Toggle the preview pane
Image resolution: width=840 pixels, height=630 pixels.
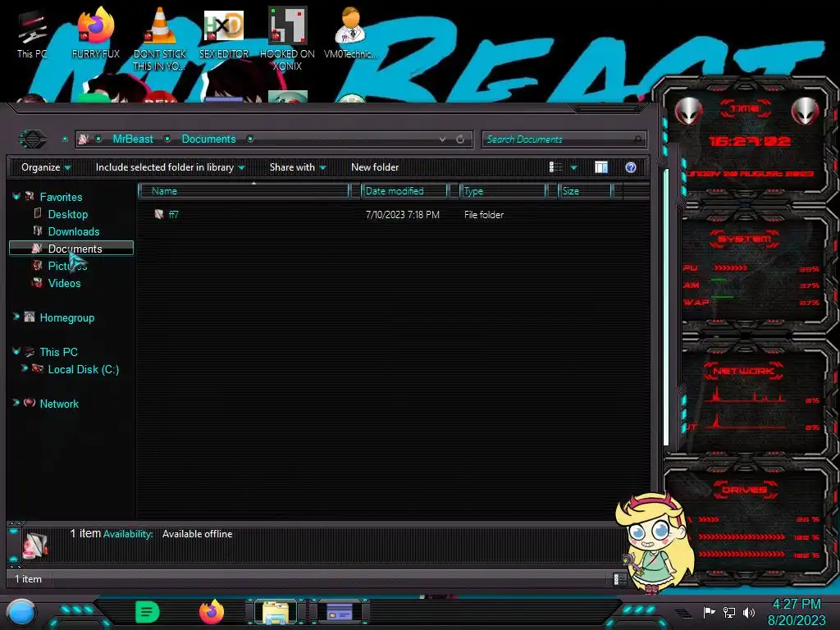tap(601, 167)
